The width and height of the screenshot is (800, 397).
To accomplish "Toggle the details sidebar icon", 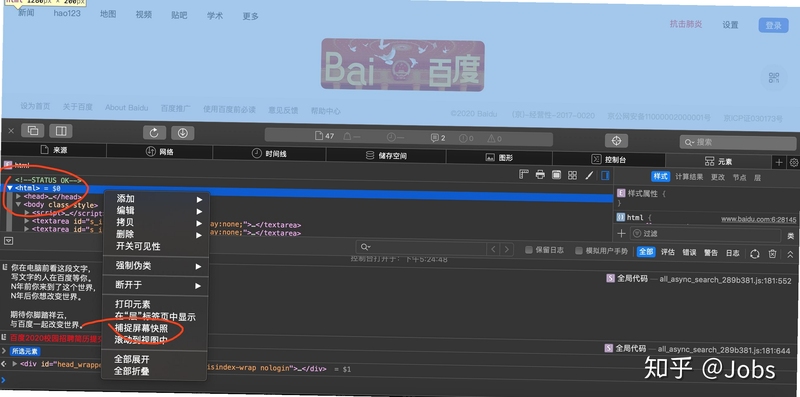I will tap(605, 176).
